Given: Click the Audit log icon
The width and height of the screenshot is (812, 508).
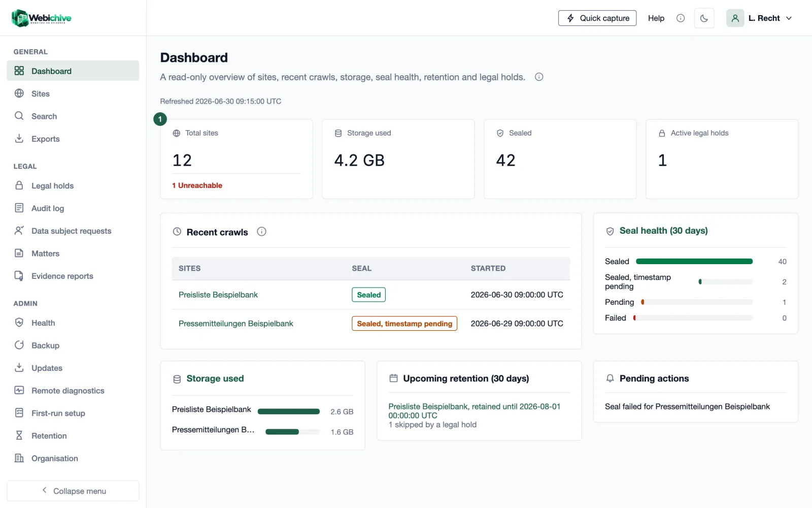Looking at the screenshot, I should [x=19, y=208].
